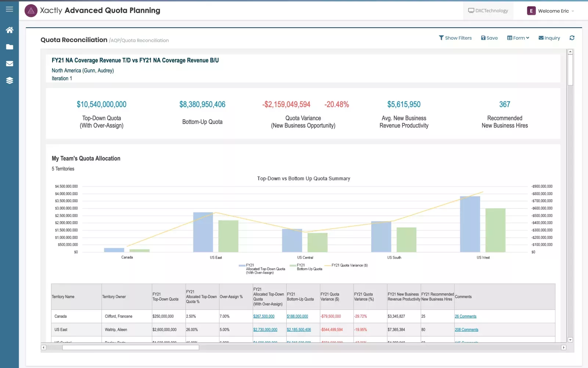Open Canada allocated quota $267,500,000 link

point(263,316)
